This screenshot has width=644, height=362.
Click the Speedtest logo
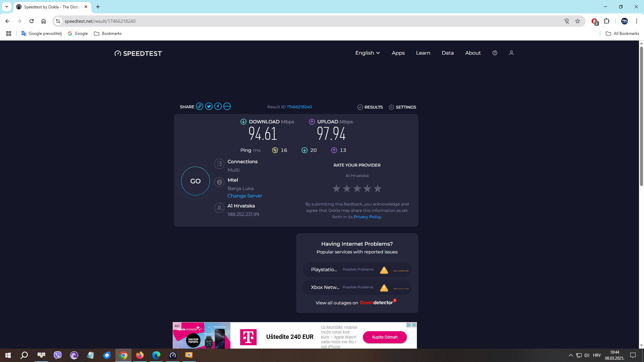point(138,53)
